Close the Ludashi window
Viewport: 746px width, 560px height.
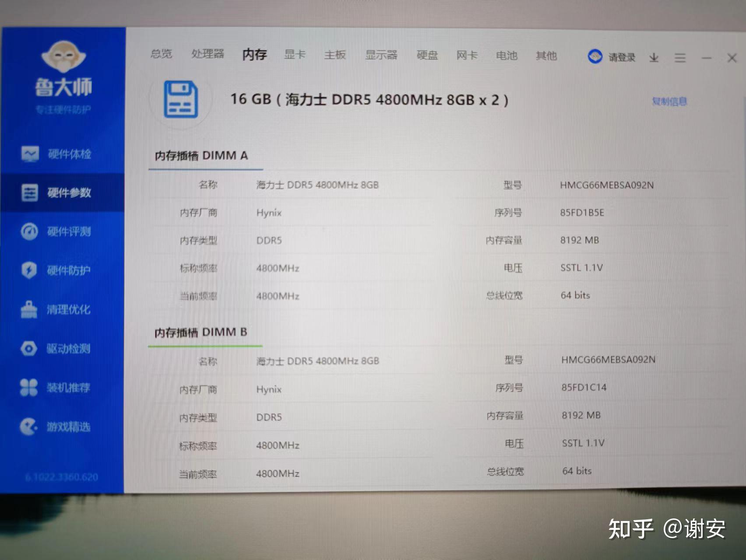(x=732, y=58)
